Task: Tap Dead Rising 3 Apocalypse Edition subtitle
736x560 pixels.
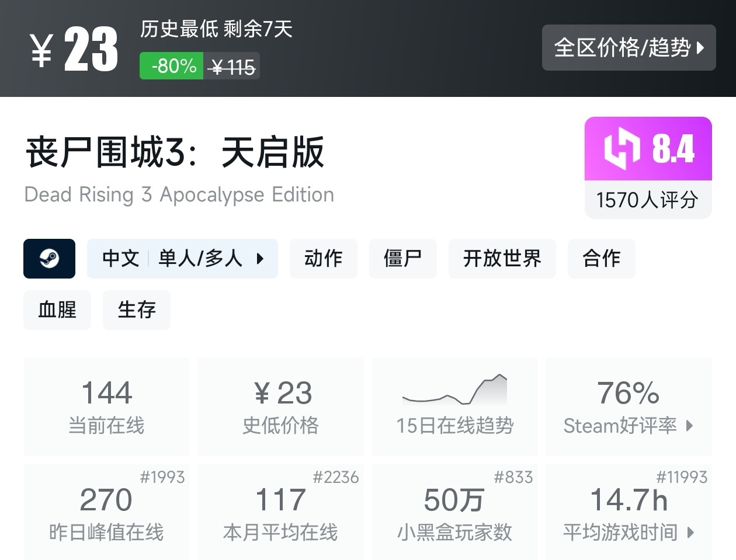Action: pyautogui.click(x=179, y=195)
